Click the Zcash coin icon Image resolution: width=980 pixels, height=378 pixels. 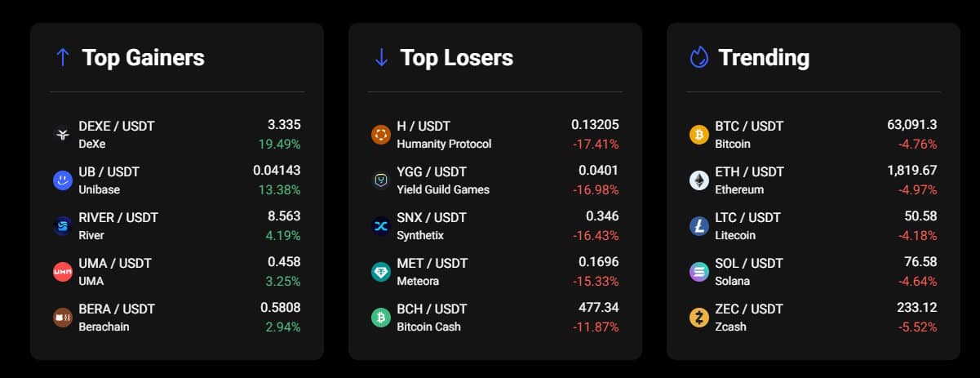pyautogui.click(x=699, y=318)
